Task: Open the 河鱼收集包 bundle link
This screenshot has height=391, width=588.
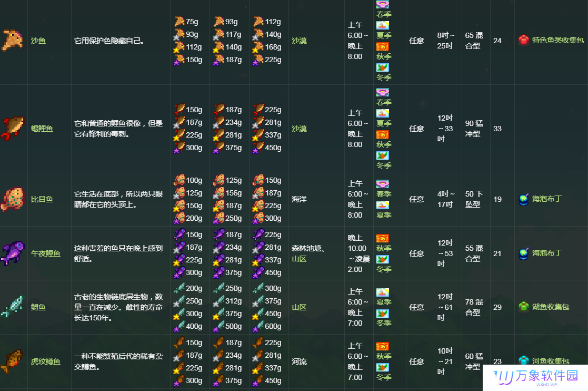Action: pos(551,361)
